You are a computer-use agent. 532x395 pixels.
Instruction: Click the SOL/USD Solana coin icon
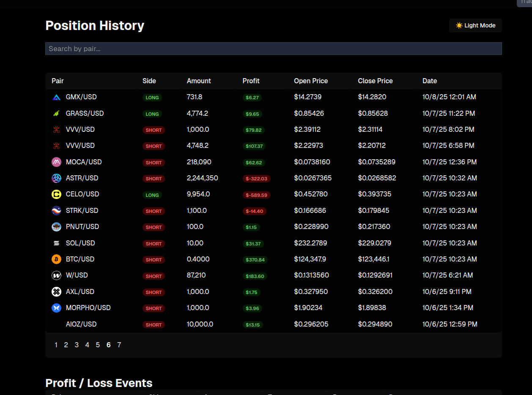56,243
